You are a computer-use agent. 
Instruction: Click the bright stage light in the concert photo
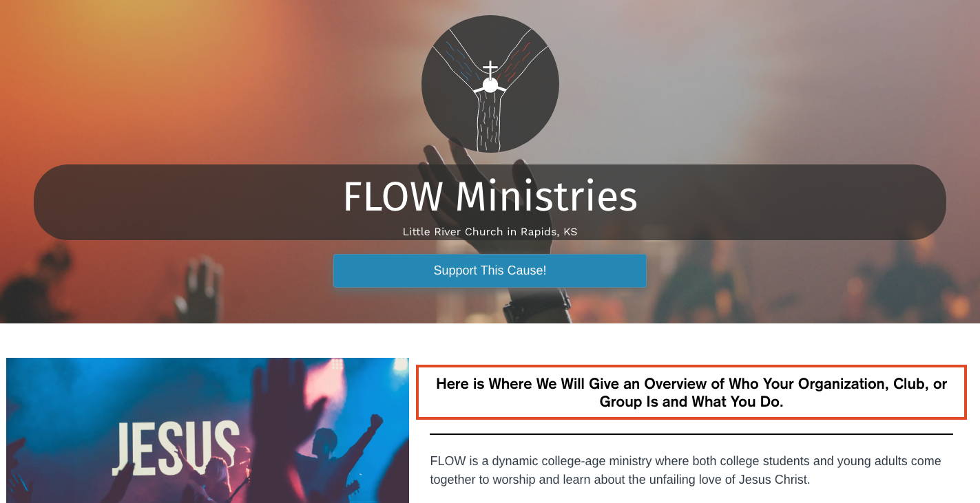399,365
